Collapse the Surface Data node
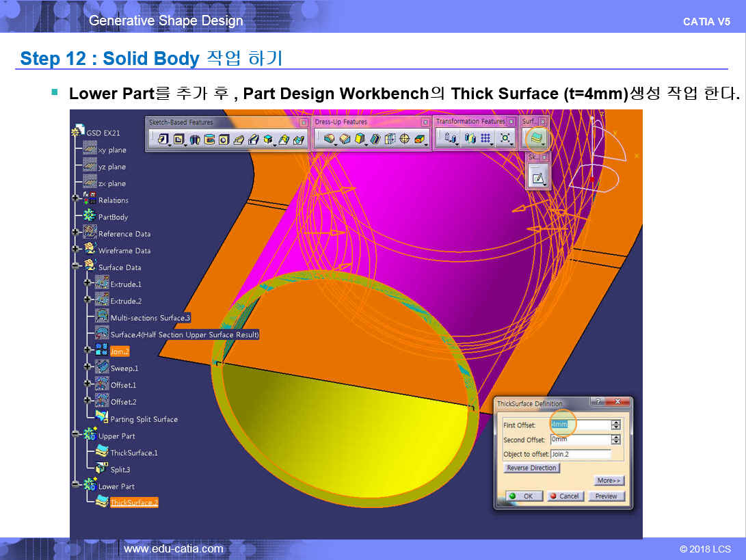The height and width of the screenshot is (560, 746). click(75, 267)
